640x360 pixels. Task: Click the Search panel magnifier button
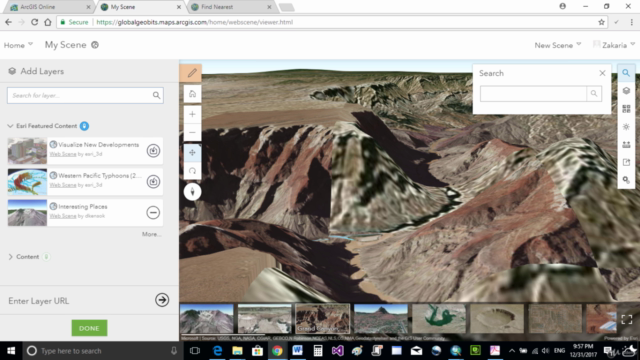594,93
